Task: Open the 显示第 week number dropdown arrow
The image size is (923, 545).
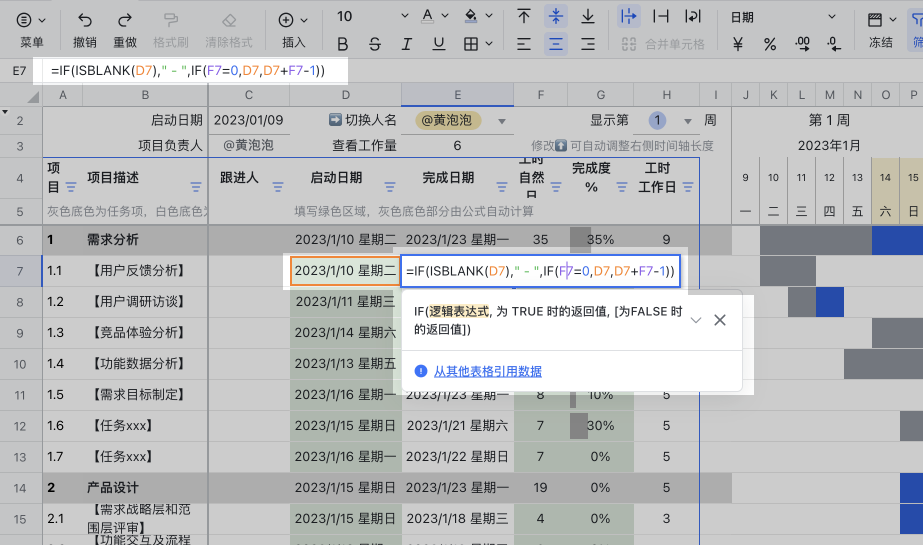Action: tap(688, 121)
